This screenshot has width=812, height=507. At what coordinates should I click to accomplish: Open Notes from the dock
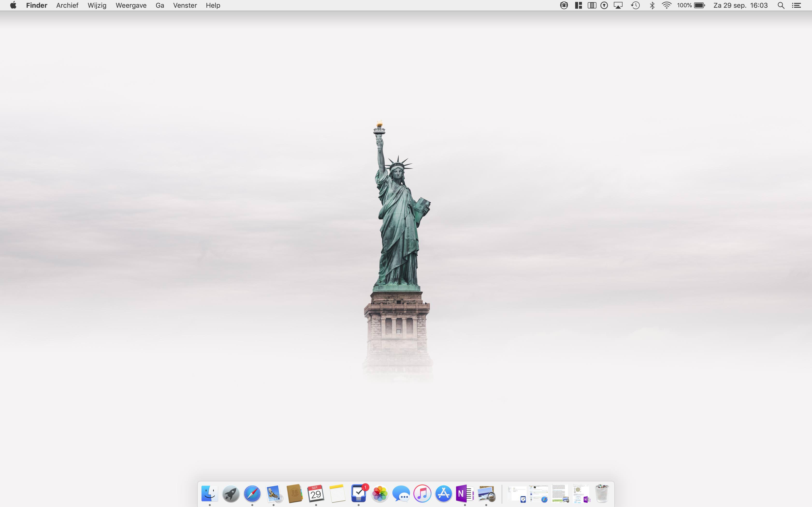(x=337, y=493)
